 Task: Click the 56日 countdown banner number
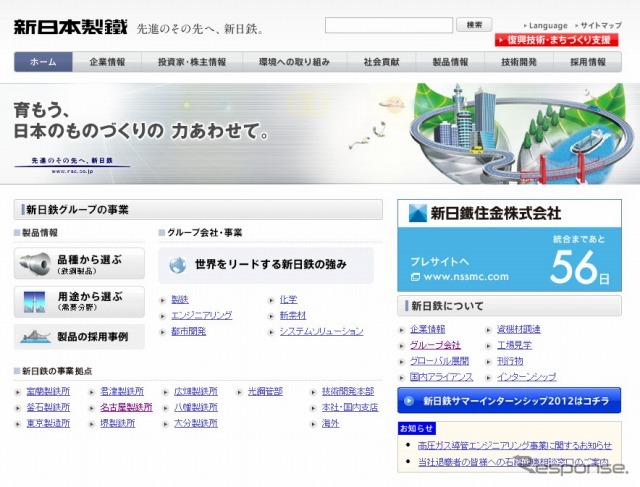(573, 267)
